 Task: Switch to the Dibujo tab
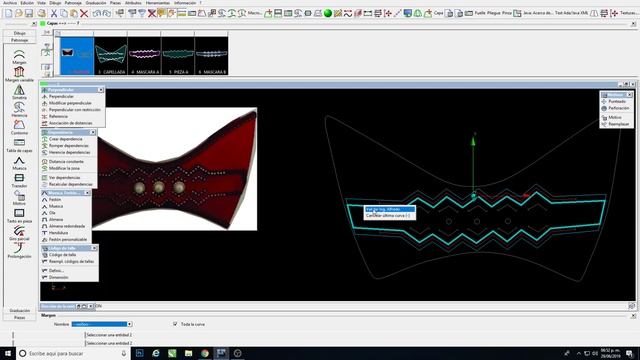19,33
